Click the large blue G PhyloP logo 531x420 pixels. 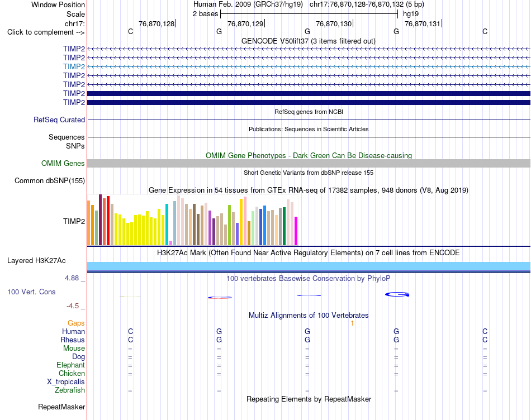pos(397,294)
